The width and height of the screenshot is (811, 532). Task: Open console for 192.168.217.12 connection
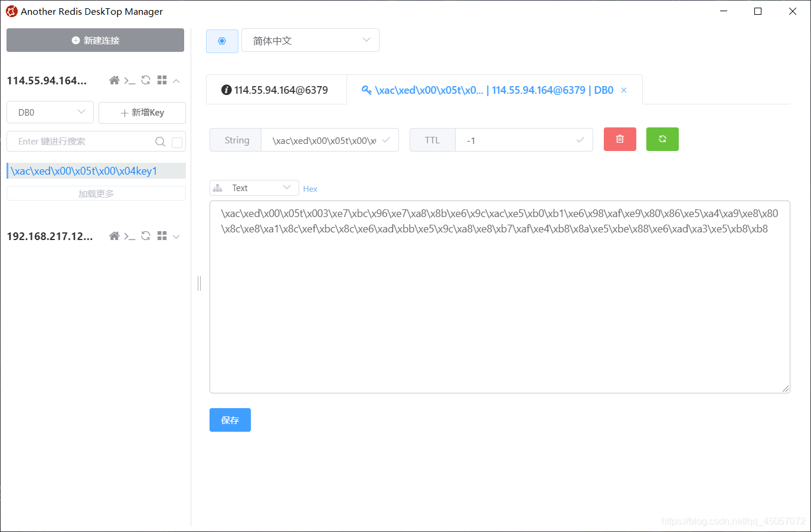pyautogui.click(x=130, y=236)
